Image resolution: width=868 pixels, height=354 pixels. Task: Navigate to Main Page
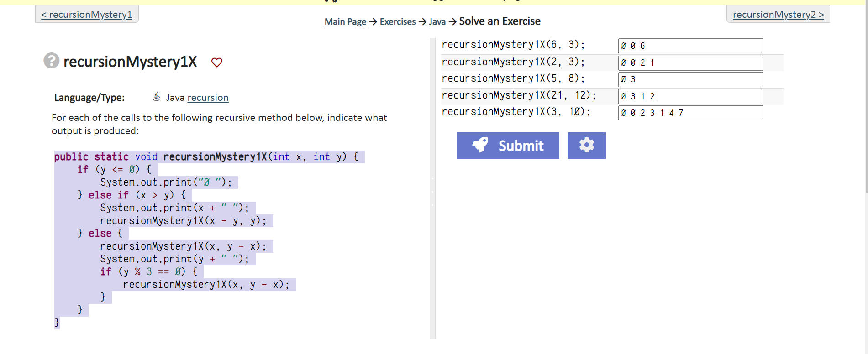[x=345, y=21]
